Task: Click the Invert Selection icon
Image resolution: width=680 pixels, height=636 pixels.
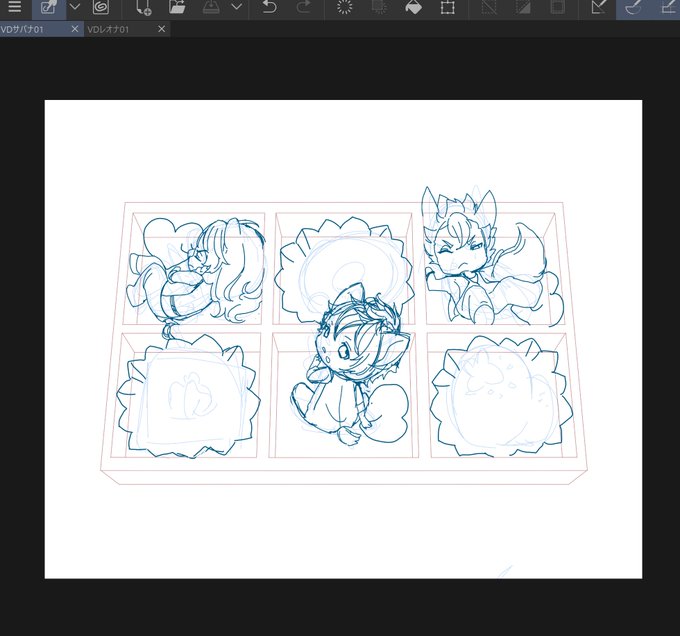Action: (x=523, y=7)
